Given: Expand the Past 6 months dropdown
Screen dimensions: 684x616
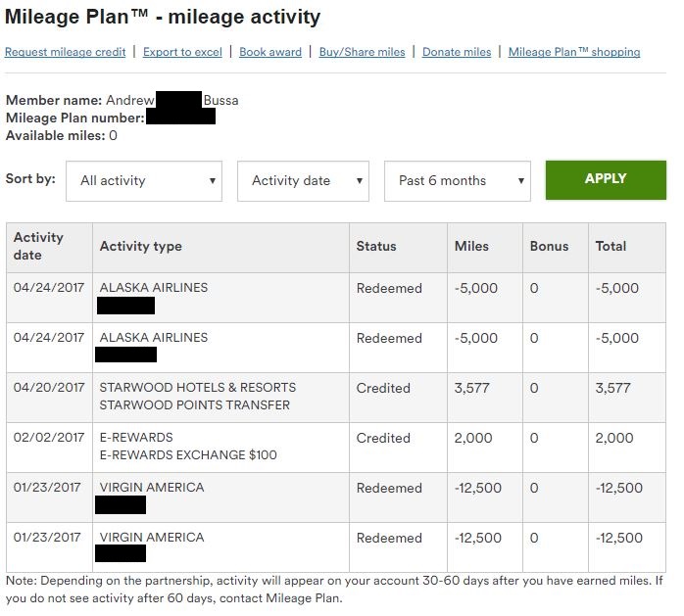Looking at the screenshot, I should coord(457,181).
